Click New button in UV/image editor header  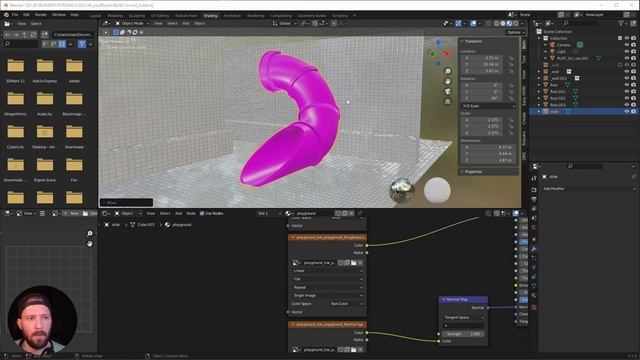click(71, 213)
